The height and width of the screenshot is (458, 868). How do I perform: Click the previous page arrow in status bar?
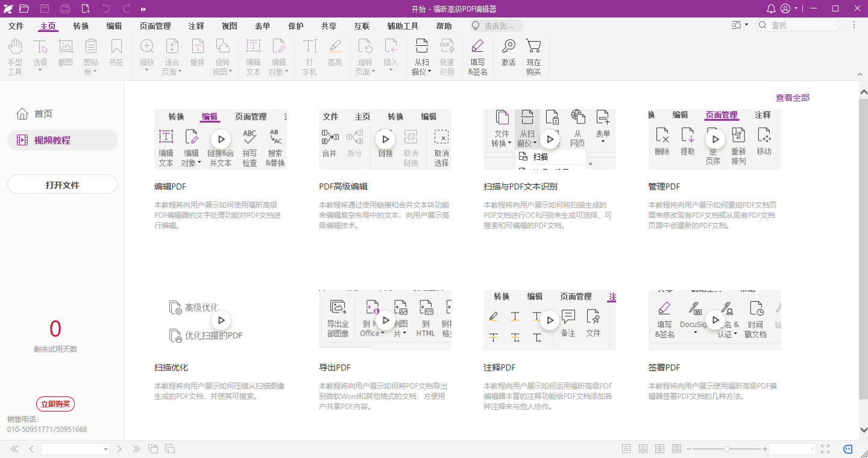point(31,449)
